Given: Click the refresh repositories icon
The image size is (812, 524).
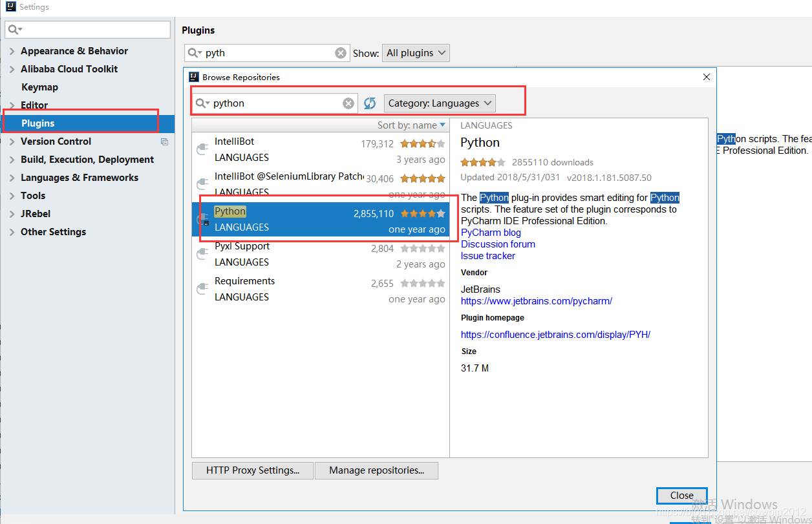Looking at the screenshot, I should tap(370, 103).
